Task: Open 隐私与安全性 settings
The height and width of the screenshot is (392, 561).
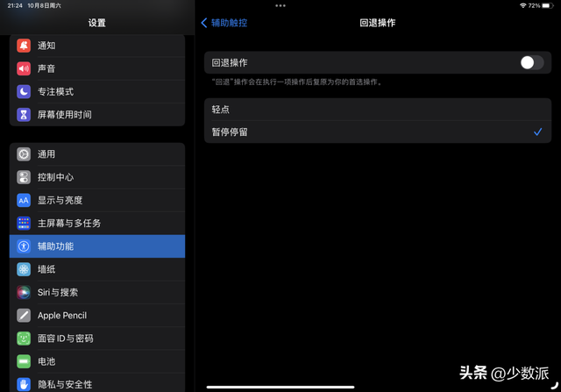Action: click(x=97, y=384)
